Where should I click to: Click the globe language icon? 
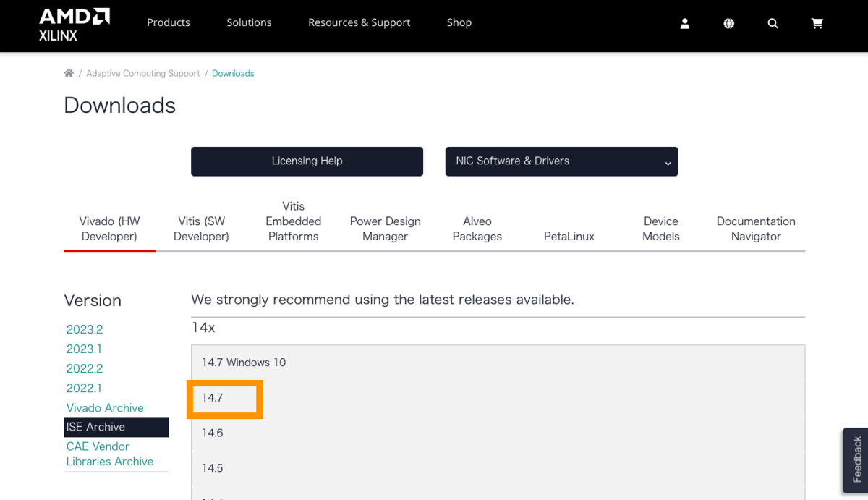(728, 23)
